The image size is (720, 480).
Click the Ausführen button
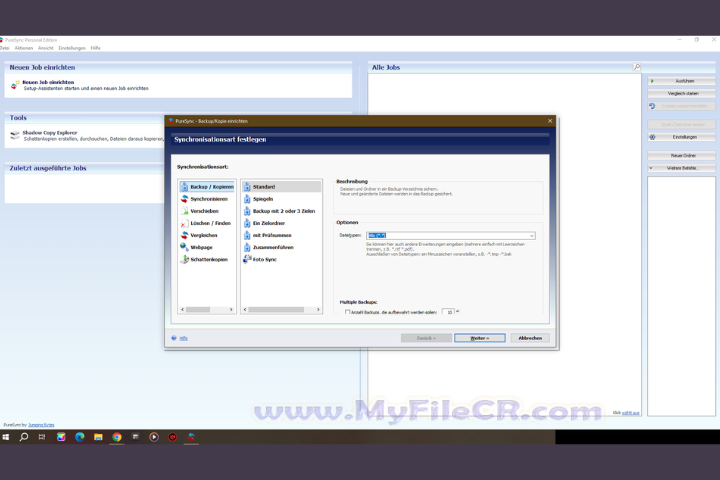[x=681, y=81]
